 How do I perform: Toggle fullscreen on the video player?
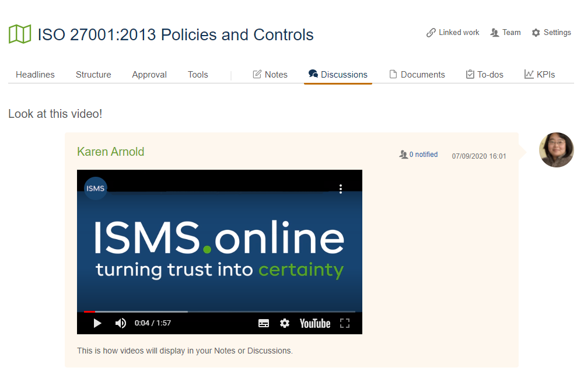(x=344, y=323)
